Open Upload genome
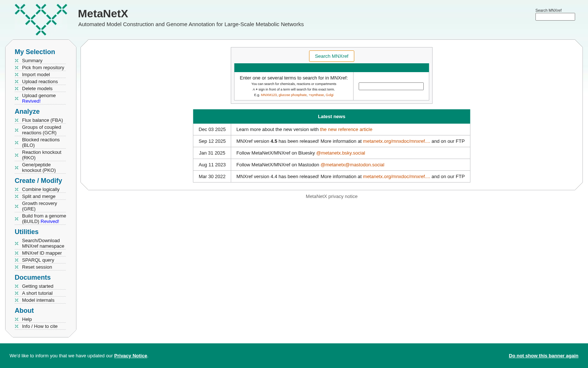Viewport: 588px width, 368px height. 39,98
